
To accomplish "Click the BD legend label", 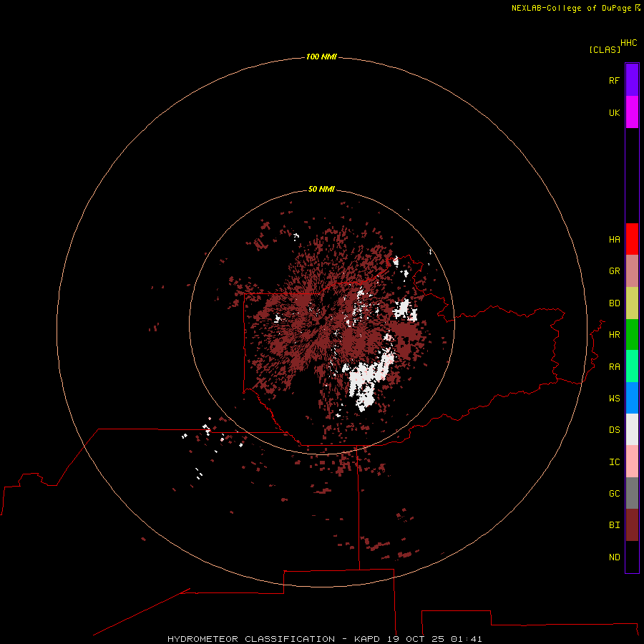I will [x=614, y=303].
